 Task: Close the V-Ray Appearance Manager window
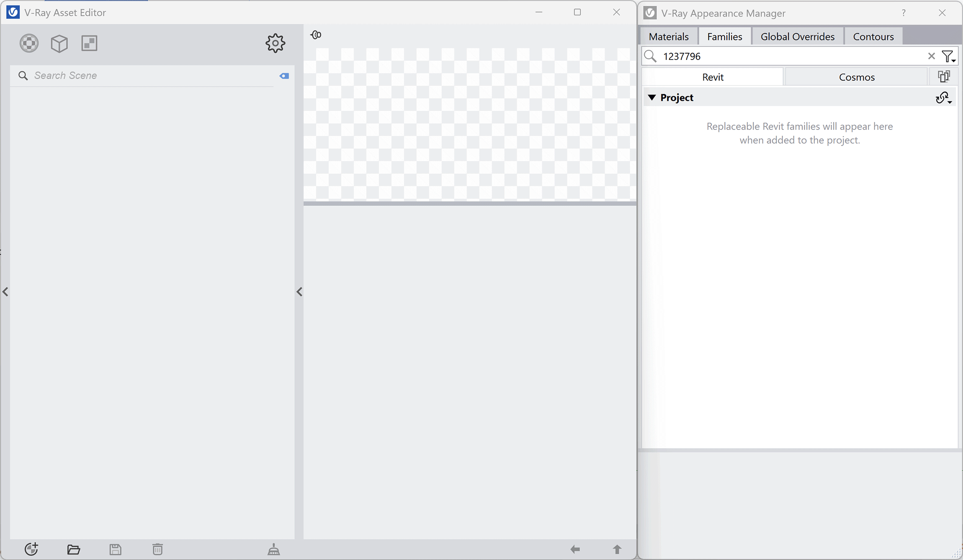click(x=942, y=13)
